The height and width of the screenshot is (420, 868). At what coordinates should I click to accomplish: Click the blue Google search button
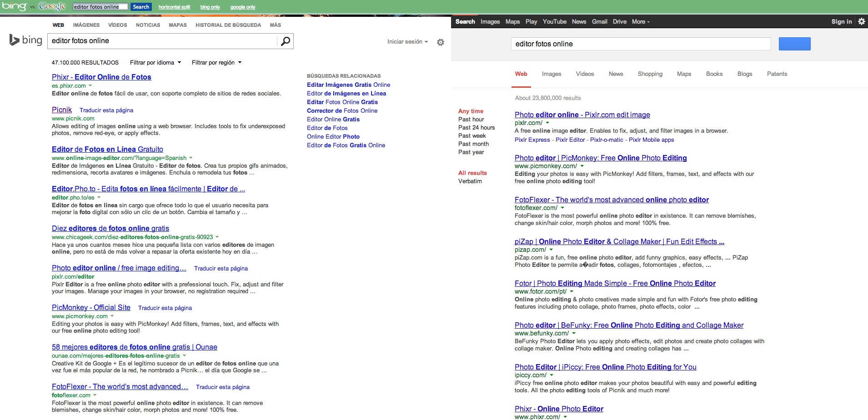pos(794,44)
